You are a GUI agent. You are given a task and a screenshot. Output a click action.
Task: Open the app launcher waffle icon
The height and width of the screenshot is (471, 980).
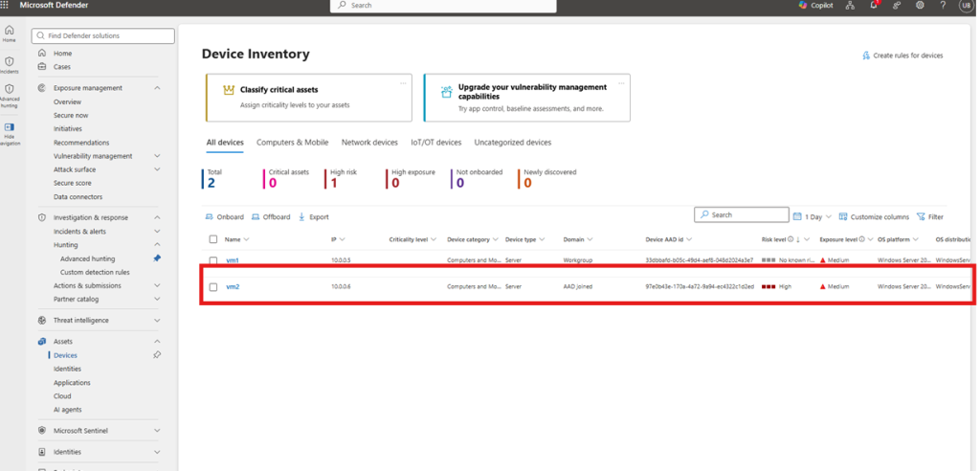[5, 5]
